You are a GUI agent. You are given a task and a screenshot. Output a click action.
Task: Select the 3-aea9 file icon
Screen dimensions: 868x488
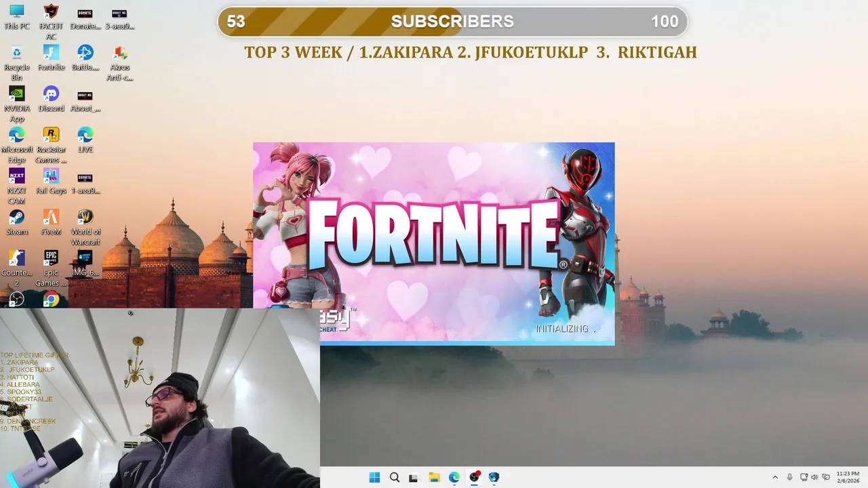point(119,18)
